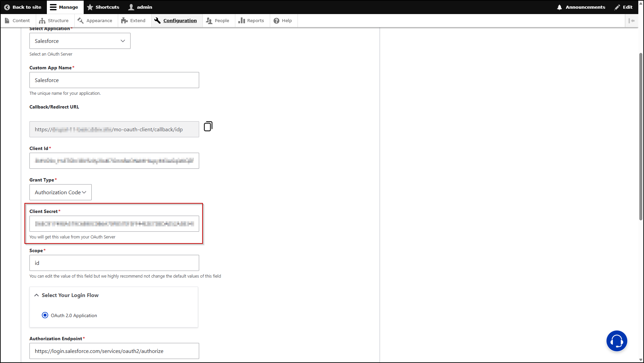644x363 pixels.
Task: Click the Edit link in the top bar
Action: [x=623, y=7]
